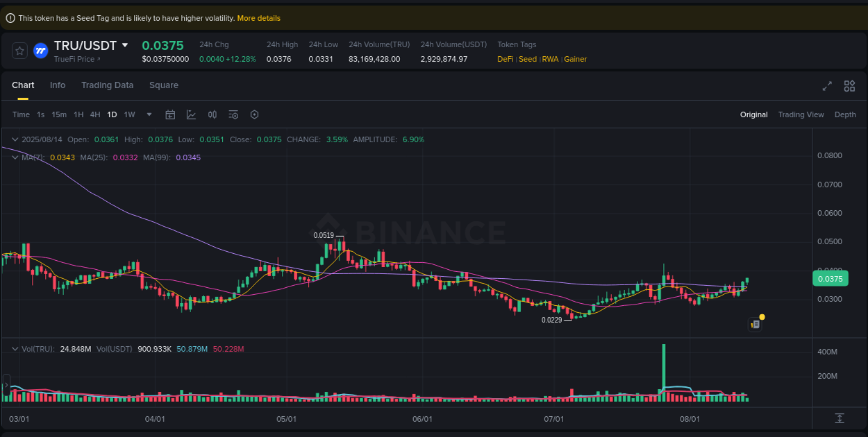Open the date range calendar picker
868x437 pixels.
point(170,114)
